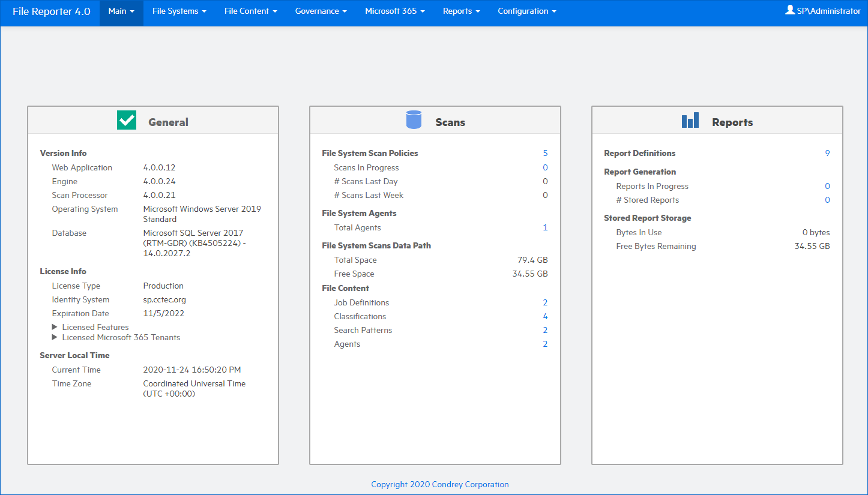Open the Governance menu
Viewport: 868px width, 495px height.
tap(321, 11)
